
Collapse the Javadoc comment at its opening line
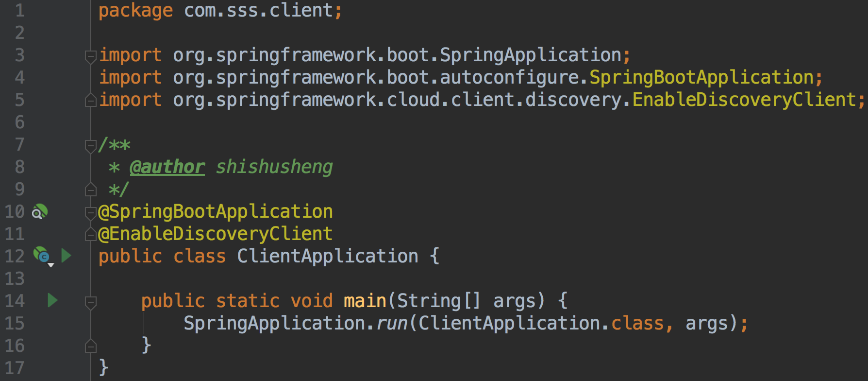(90, 145)
